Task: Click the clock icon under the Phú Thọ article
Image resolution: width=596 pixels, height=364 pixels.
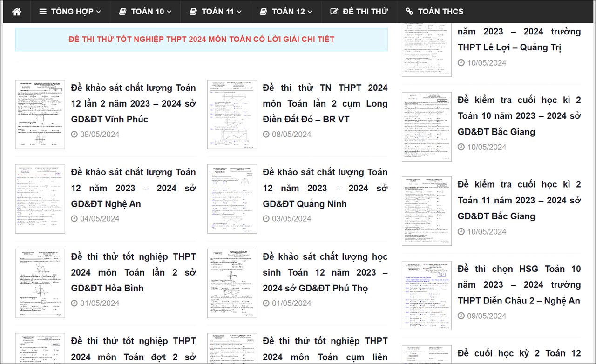Action: [x=266, y=303]
